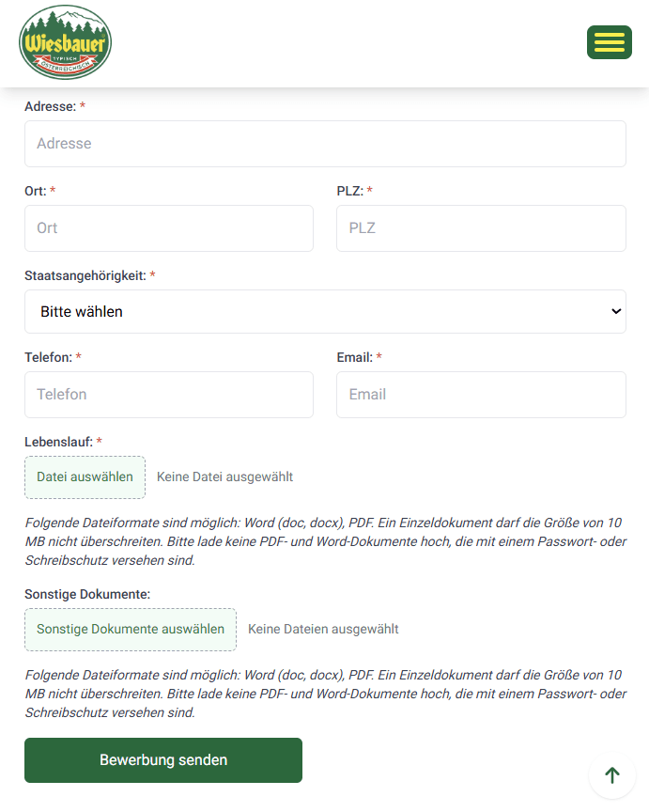Click Datei auswählen to upload a Lebenslauf
Screen dimensions: 649x812
(x=85, y=477)
